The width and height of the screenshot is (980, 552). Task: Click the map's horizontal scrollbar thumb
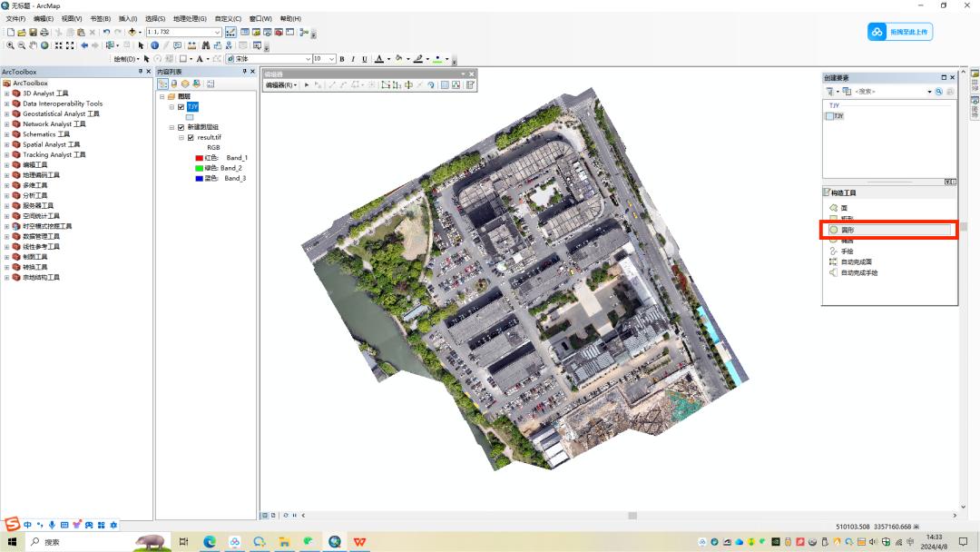632,516
